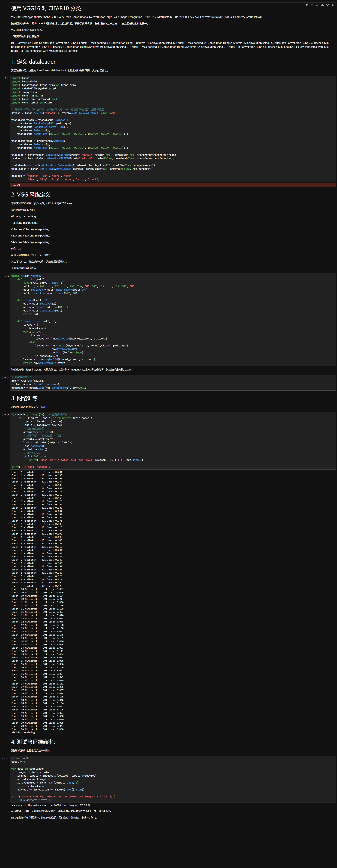Screen dimensions: 337x868
Task: Delete the cell with trash icon
Action: click(333, 5)
